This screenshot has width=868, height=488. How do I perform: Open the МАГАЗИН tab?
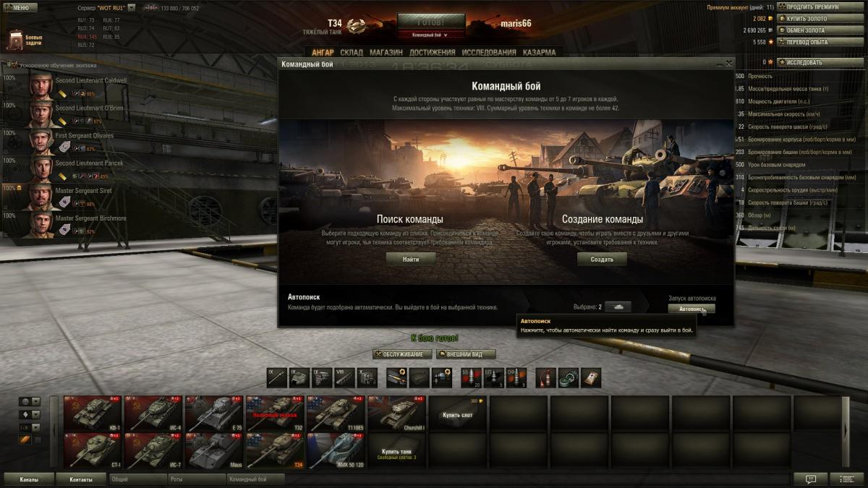tap(386, 52)
